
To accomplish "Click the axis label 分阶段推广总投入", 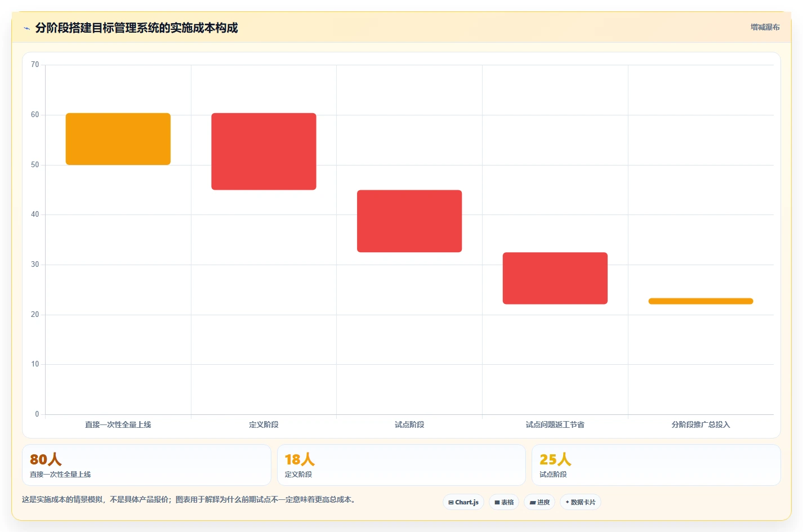I will 701,424.
